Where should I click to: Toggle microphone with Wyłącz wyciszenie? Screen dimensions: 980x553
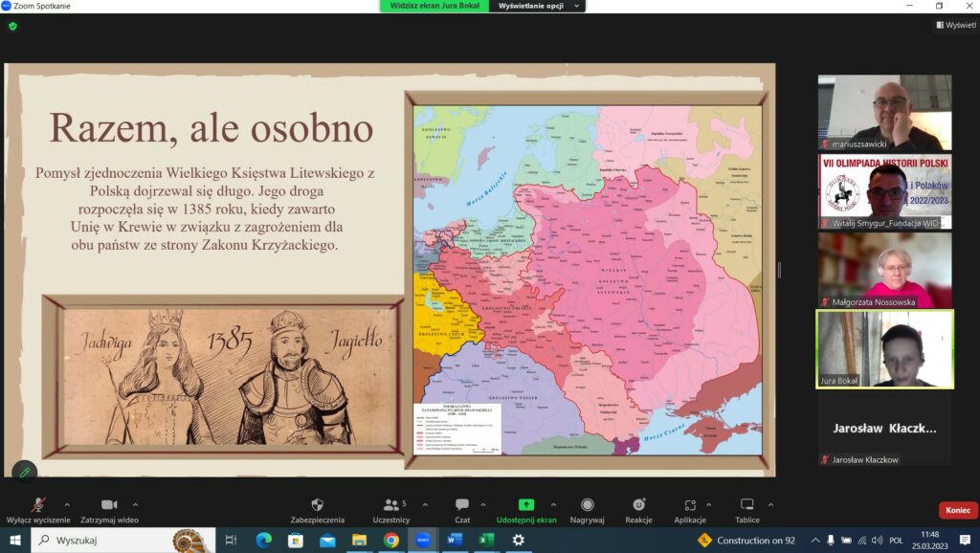38,505
